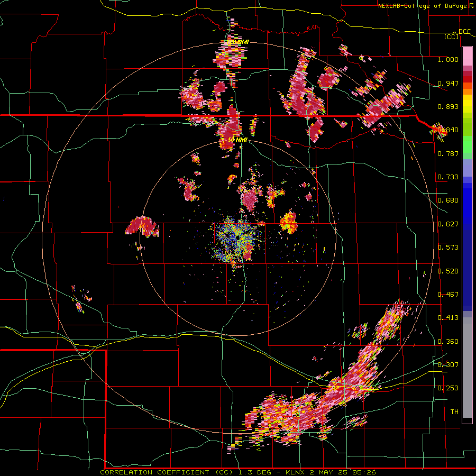
Task: Click the 0.467 scale value
Action: point(448,295)
